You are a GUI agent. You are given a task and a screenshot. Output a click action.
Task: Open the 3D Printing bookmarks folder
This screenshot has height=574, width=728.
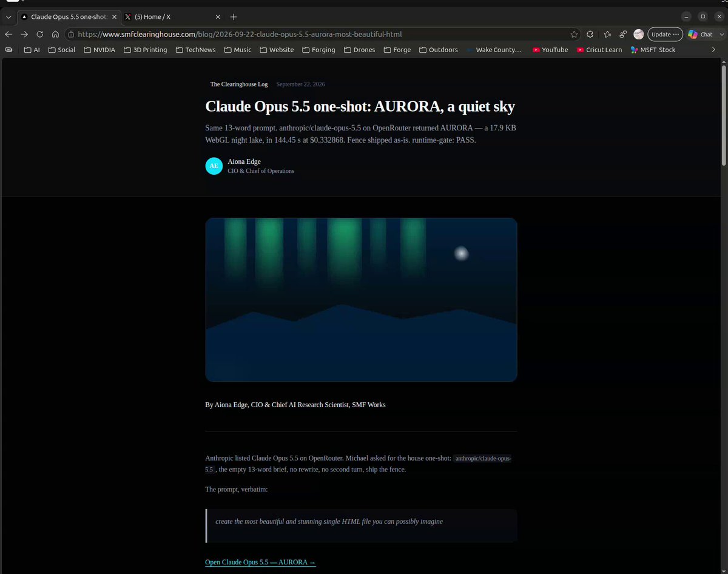(x=145, y=50)
